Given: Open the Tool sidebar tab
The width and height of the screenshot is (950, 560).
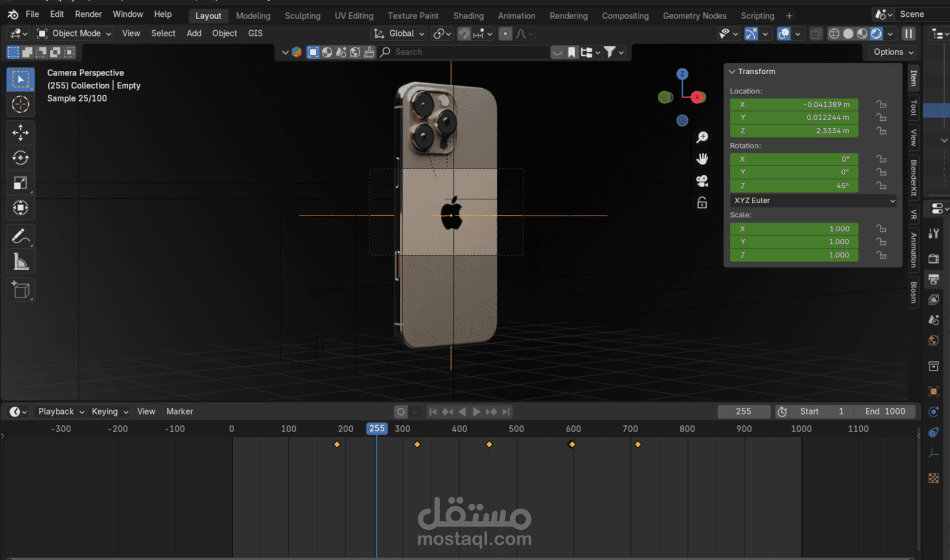Looking at the screenshot, I should [x=913, y=108].
